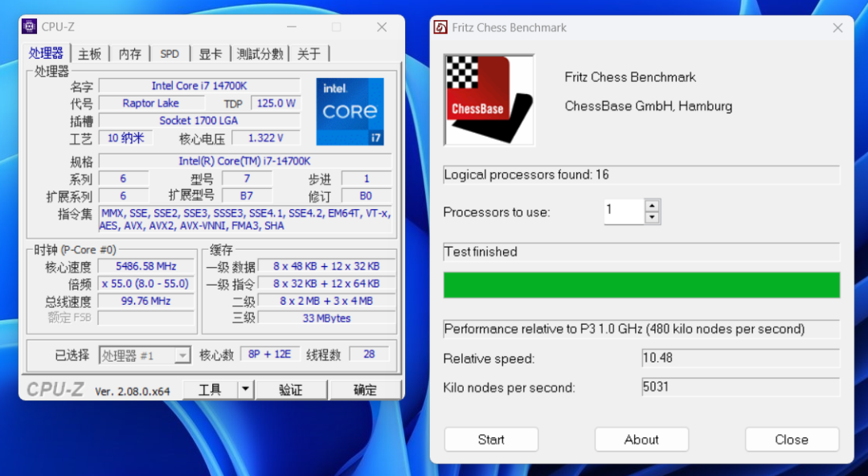This screenshot has width=868, height=476.
Task: Switch to the 主板 tab in CPU-Z
Action: [x=90, y=54]
